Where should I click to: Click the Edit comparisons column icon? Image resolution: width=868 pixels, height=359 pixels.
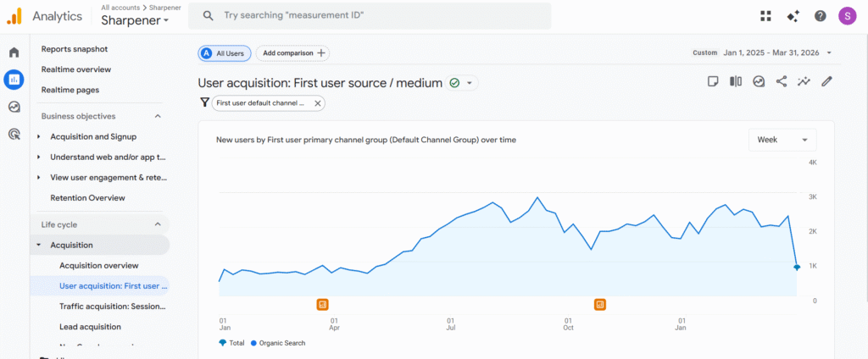point(736,82)
